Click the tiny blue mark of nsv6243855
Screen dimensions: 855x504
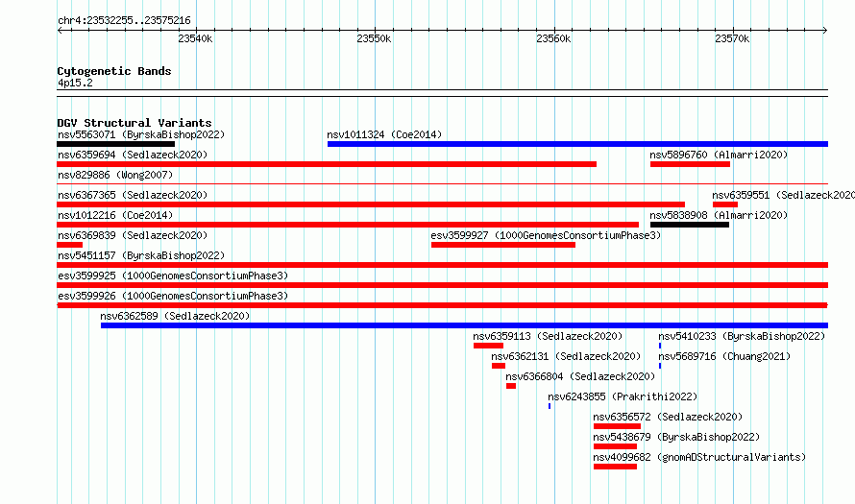550,406
